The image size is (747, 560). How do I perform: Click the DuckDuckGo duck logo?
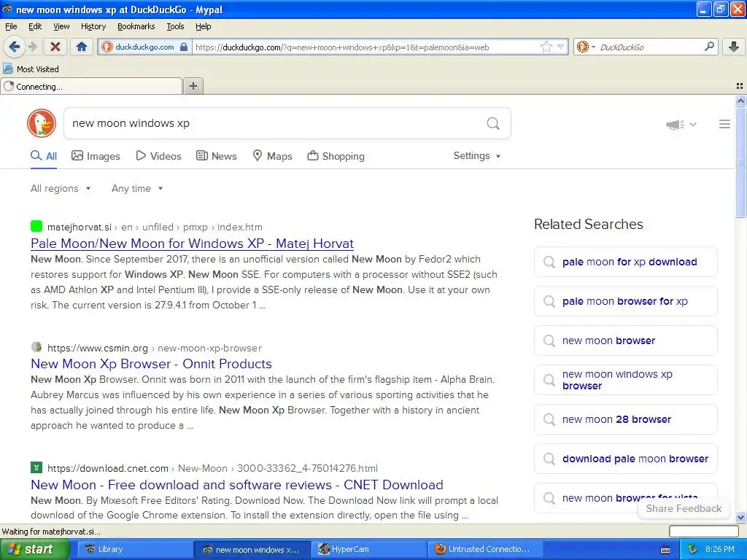(42, 123)
